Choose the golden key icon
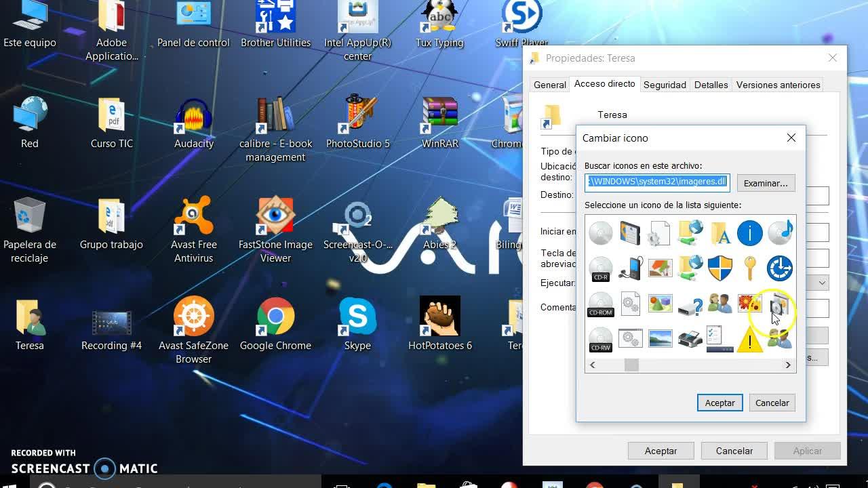Image resolution: width=868 pixels, height=488 pixels. coord(749,268)
